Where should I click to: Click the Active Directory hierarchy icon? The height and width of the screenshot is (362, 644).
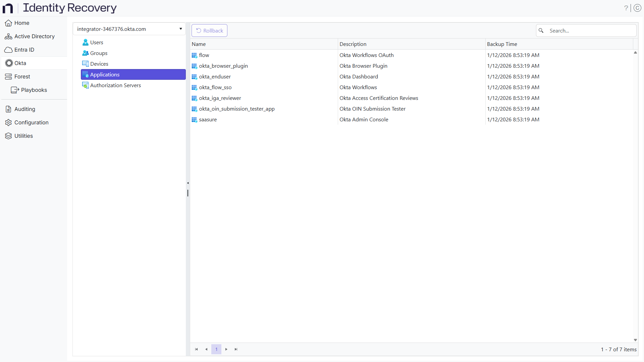click(8, 36)
